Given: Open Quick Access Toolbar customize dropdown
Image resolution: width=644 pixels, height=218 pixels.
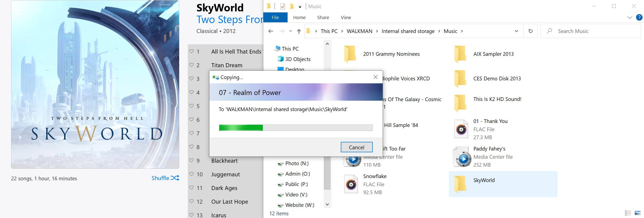Looking at the screenshot, I should (x=300, y=7).
